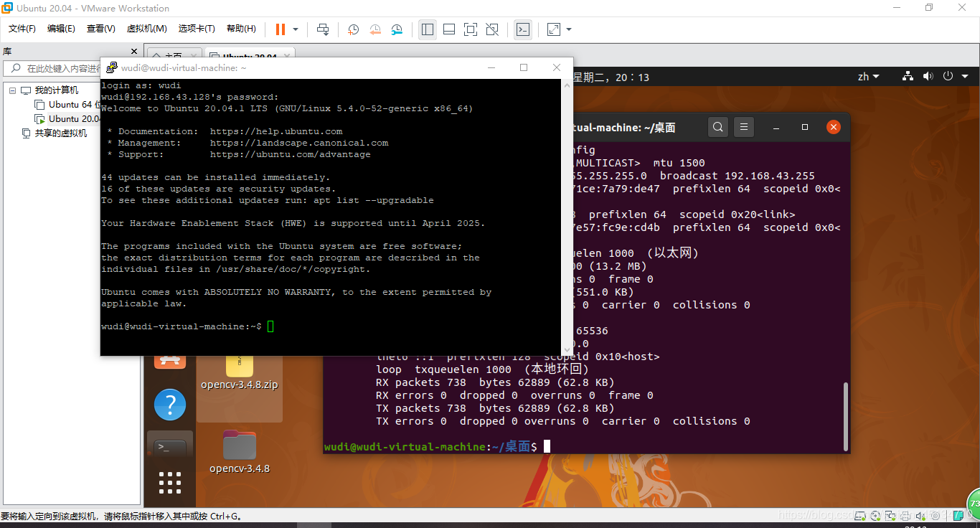Click the Terminal icon in Ubuntu dock

coord(170,446)
